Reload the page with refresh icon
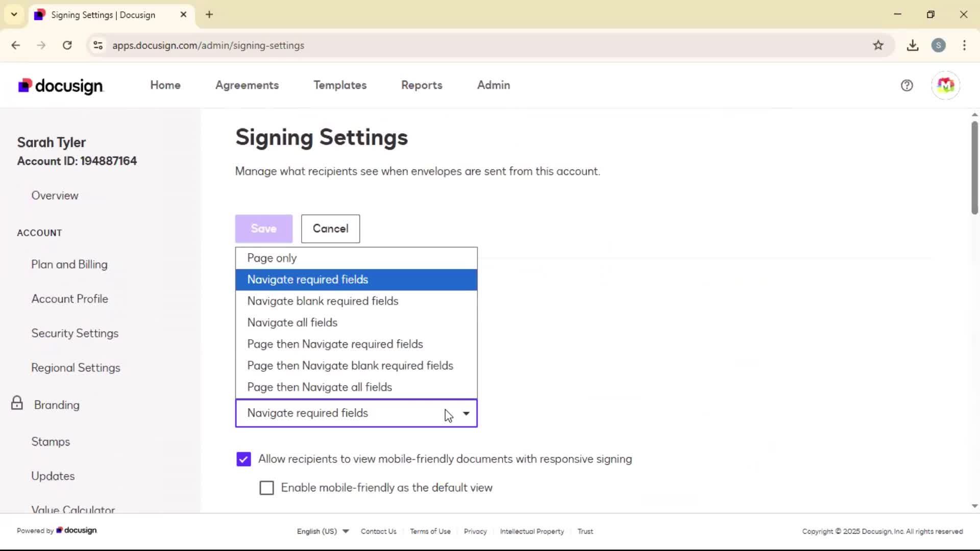Image resolution: width=980 pixels, height=551 pixels. coord(67,45)
